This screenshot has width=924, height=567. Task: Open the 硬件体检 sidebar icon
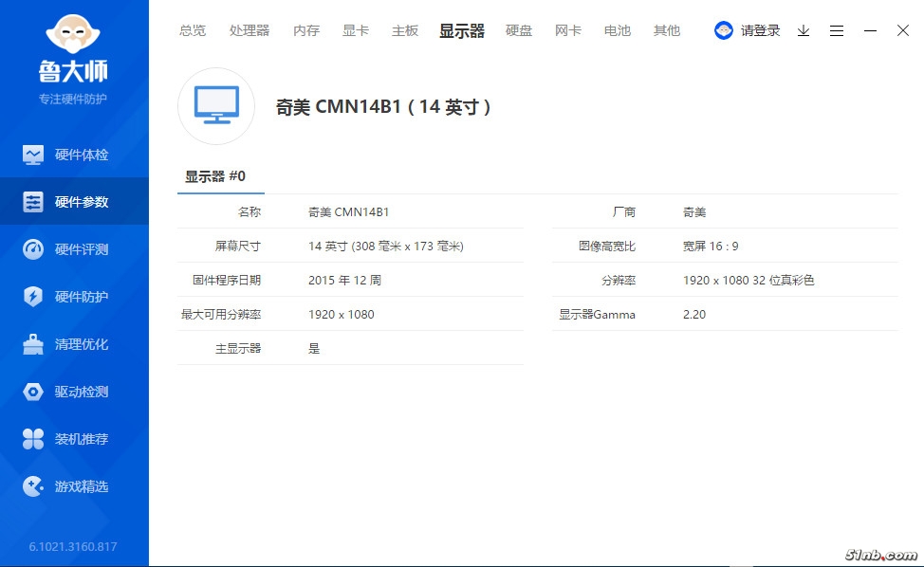33,155
